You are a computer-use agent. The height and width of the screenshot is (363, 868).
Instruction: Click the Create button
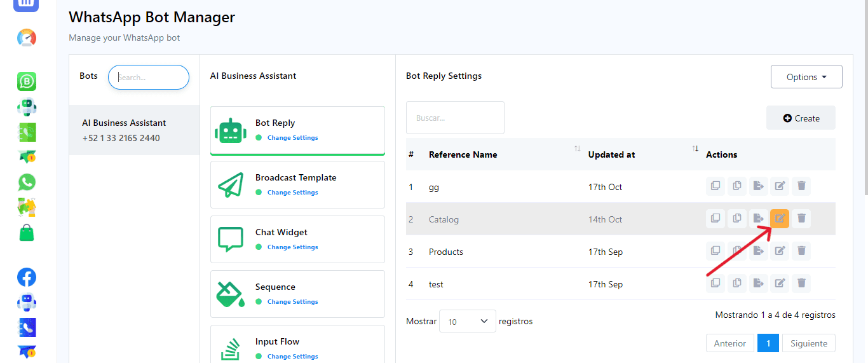801,118
